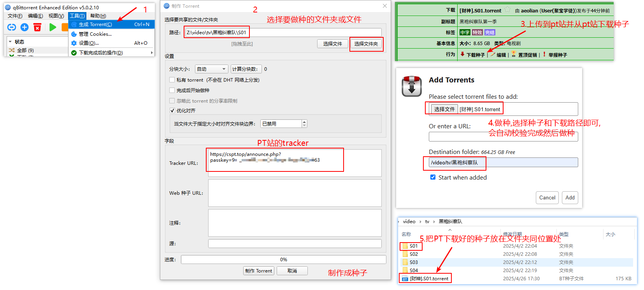Click the red delete torrent trash icon
The width and height of the screenshot is (644, 290).
point(37,27)
